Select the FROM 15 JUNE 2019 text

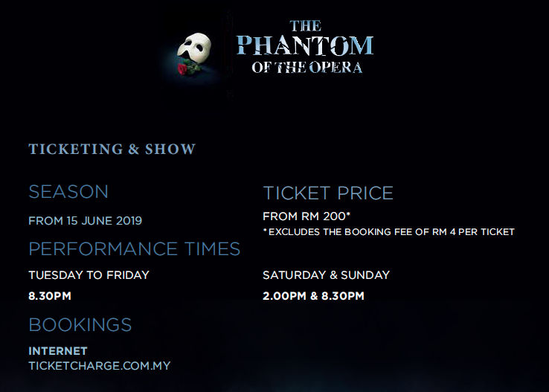tap(85, 221)
